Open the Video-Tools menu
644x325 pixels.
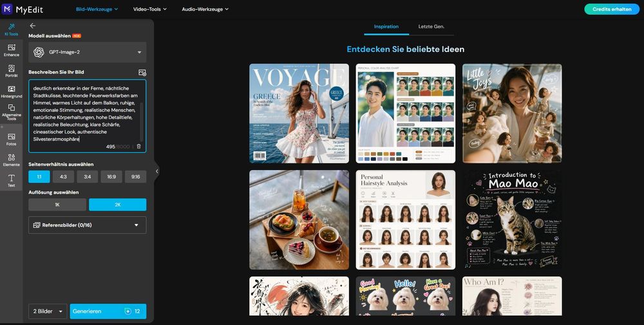click(x=150, y=9)
